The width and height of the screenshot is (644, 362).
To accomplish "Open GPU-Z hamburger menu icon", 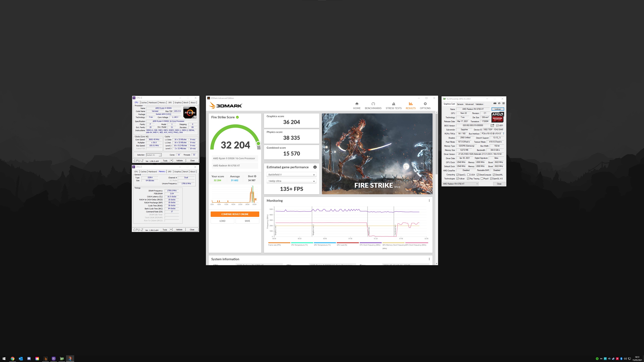I will [x=503, y=103].
